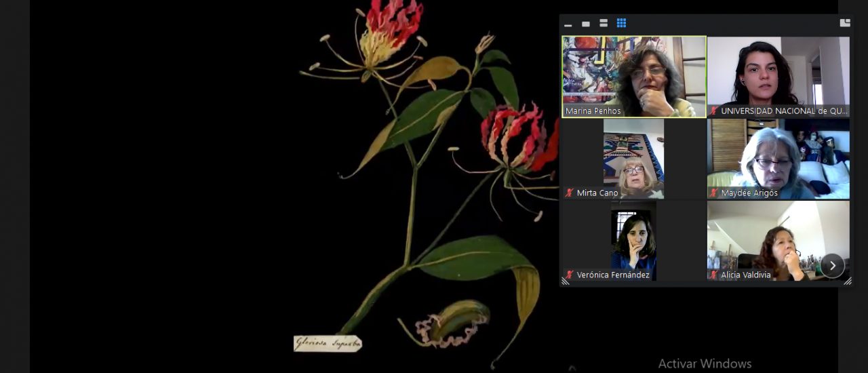
Task: Click the bottom-right resize handle of video panel
Action: 847,281
